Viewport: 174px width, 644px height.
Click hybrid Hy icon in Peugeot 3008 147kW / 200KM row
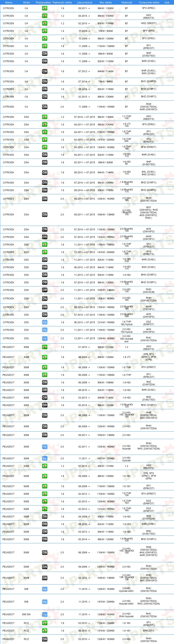(x=45, y=458)
